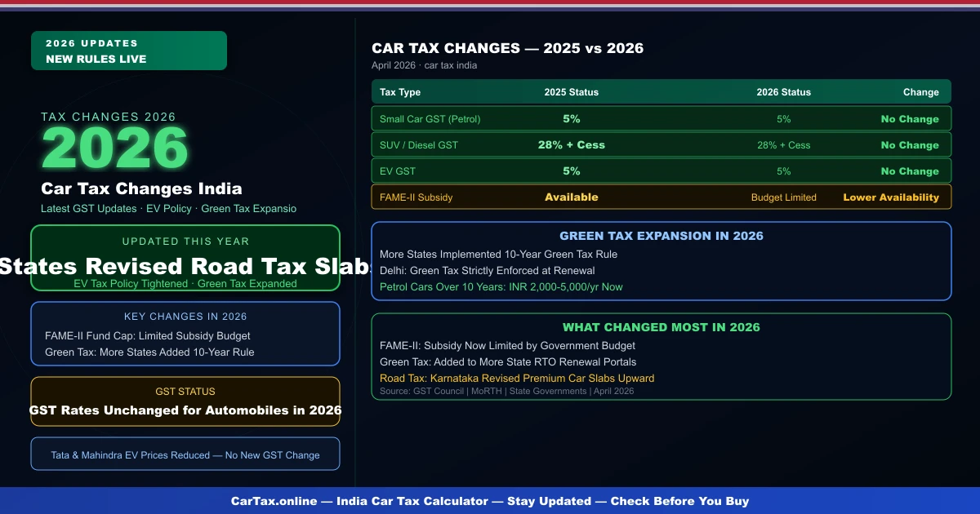Open the CarTax.online link in footer
The height and width of the screenshot is (514, 980).
pyautogui.click(x=275, y=501)
